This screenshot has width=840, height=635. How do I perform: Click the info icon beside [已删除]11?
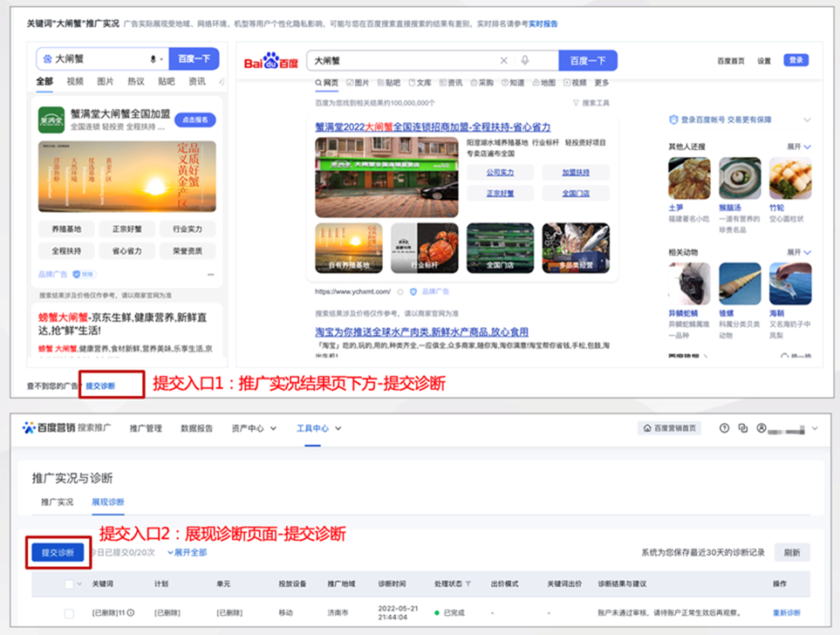[131, 612]
